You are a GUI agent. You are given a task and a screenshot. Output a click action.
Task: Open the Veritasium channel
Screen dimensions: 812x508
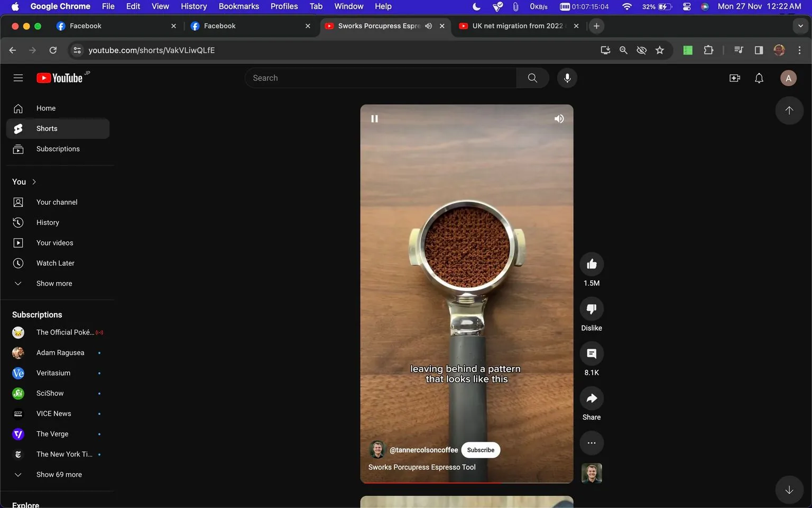(x=53, y=373)
